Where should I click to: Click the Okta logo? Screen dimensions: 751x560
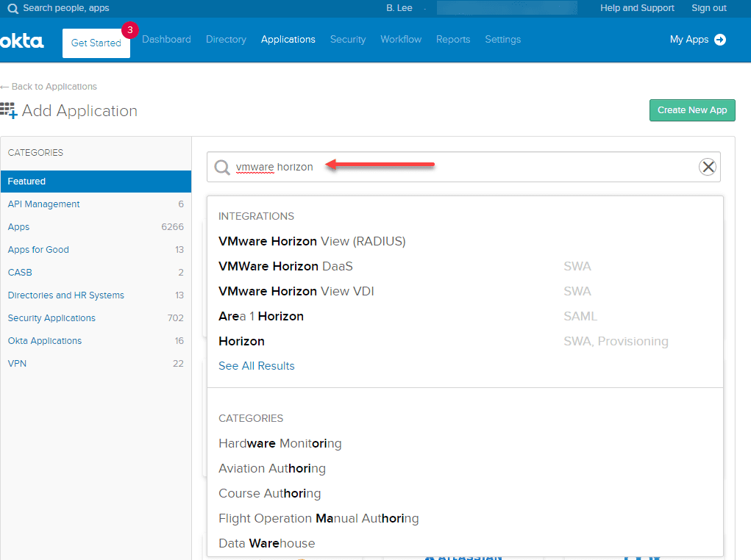click(22, 41)
